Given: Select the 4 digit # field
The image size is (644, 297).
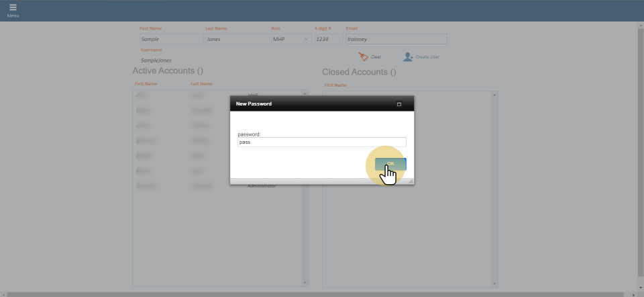Looking at the screenshot, I should (328, 40).
